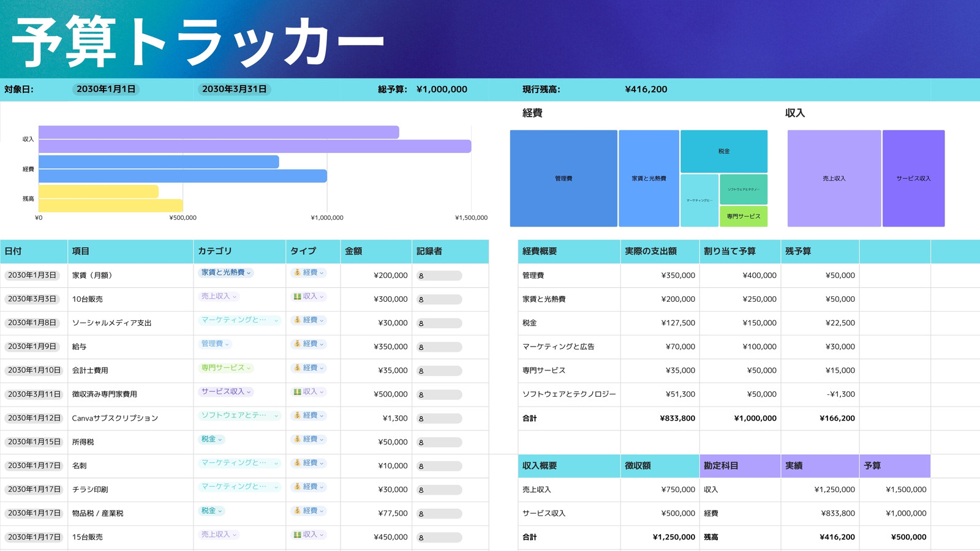The width and height of the screenshot is (980, 551).
Task: Open the 管理費 category dropdown in 給与 row
Action: point(215,344)
